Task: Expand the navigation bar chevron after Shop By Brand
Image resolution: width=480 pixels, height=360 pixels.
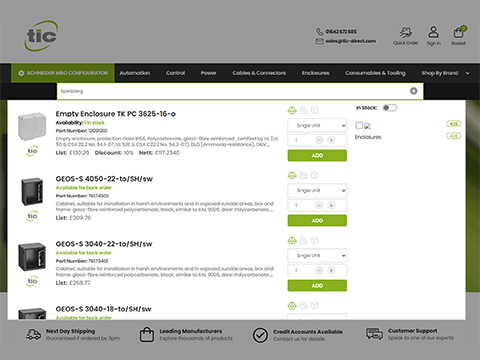Action: tap(467, 73)
